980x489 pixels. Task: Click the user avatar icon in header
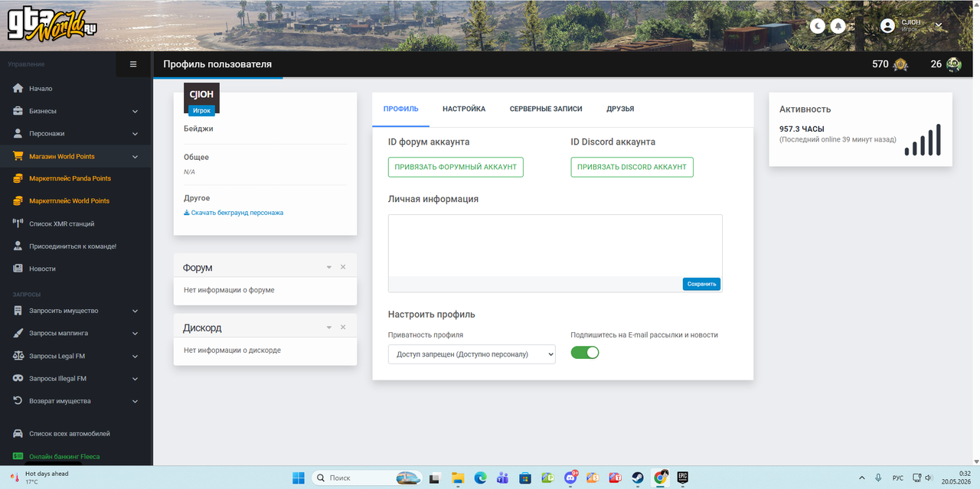coord(887,26)
